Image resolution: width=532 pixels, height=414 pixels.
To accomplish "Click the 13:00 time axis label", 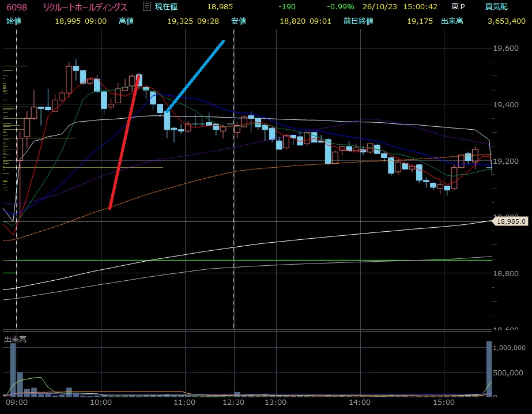I will pos(276,402).
